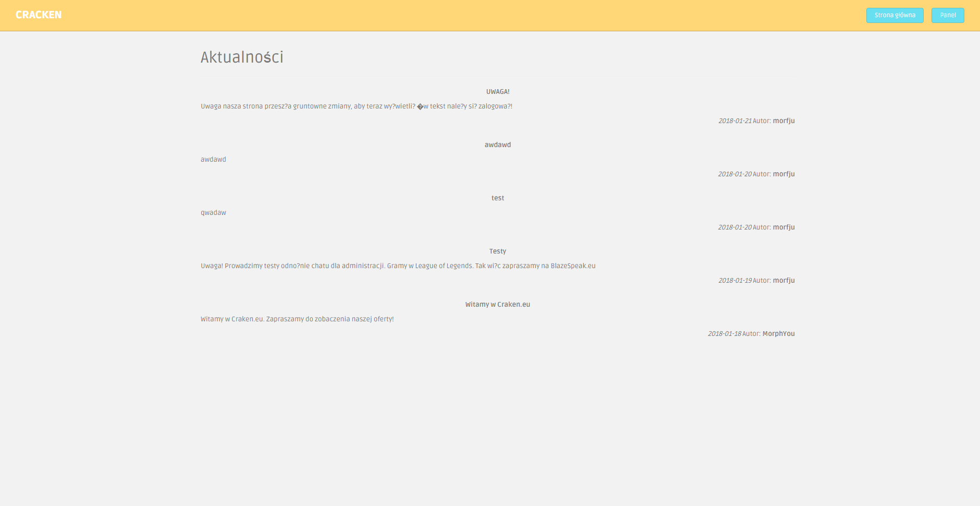The image size is (980, 506).
Task: Select the Testy news title
Action: click(x=497, y=251)
